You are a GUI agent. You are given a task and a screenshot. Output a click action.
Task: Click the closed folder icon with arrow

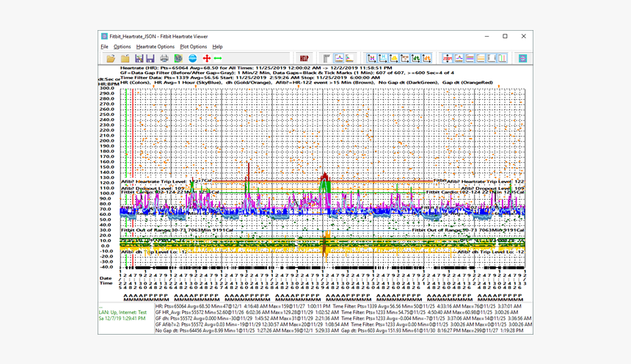click(x=125, y=59)
